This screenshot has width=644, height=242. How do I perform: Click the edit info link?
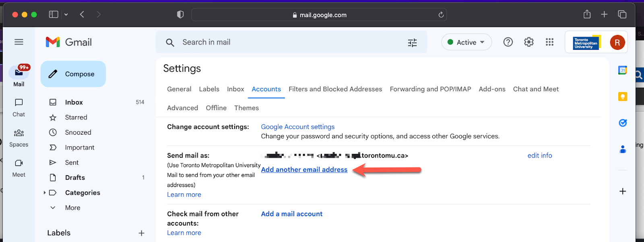[539, 156]
